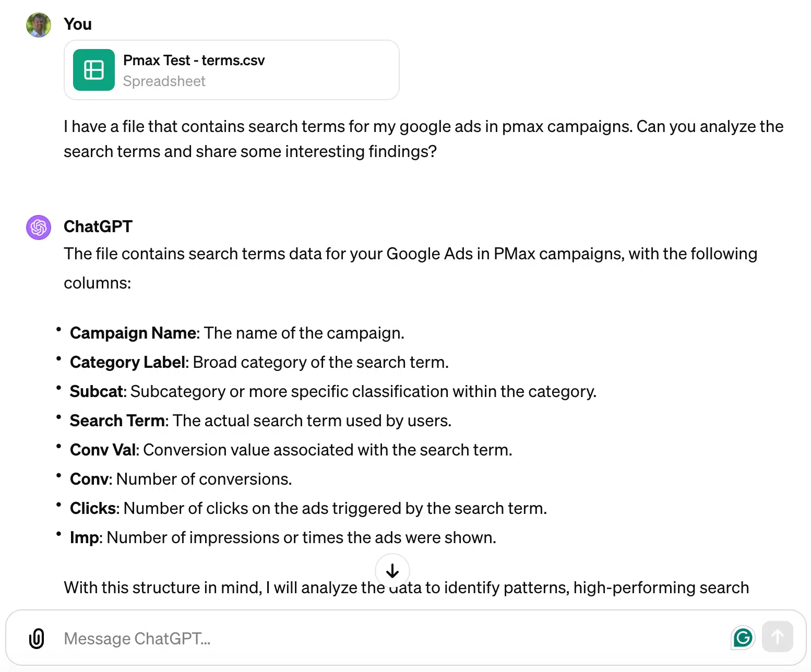Click the paperclip attach file icon
Screen dimensions: 811x672
[37, 638]
